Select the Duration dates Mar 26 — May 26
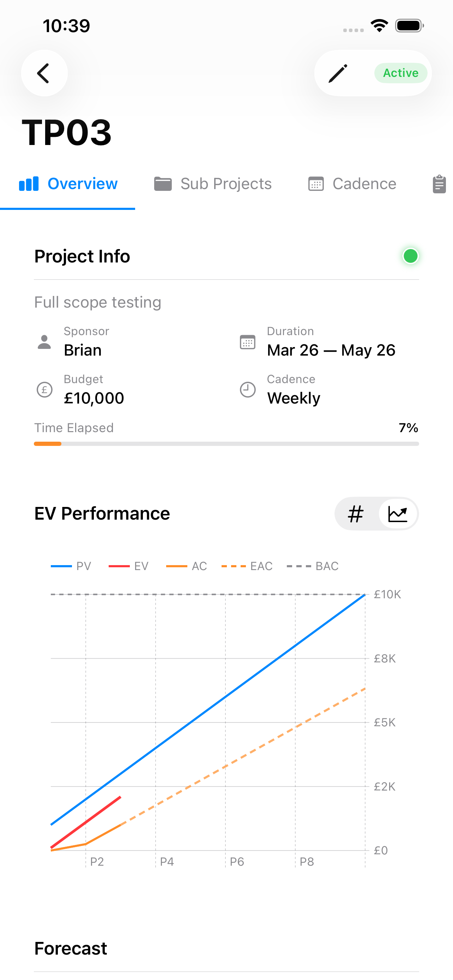 (331, 350)
